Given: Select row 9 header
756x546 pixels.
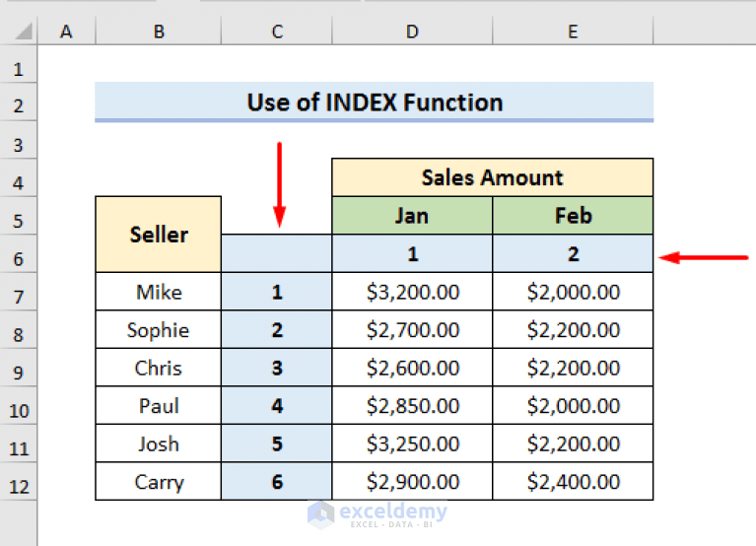Looking at the screenshot, I should point(19,368).
